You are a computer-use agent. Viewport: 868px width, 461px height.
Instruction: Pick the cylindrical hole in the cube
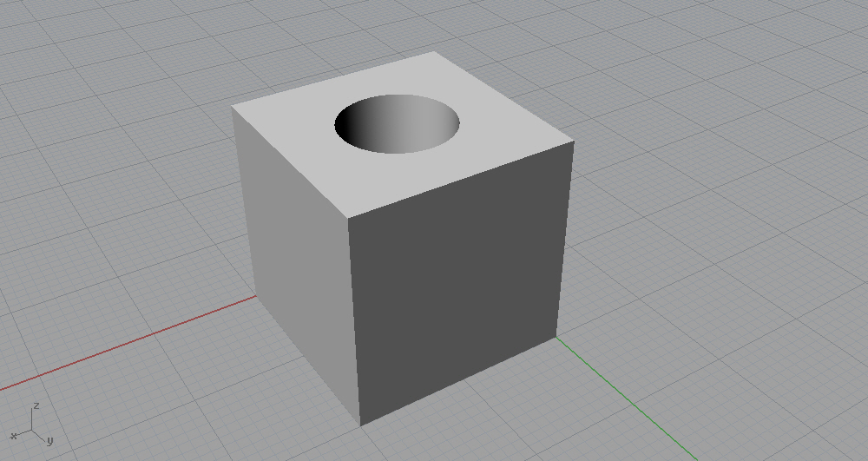397,124
